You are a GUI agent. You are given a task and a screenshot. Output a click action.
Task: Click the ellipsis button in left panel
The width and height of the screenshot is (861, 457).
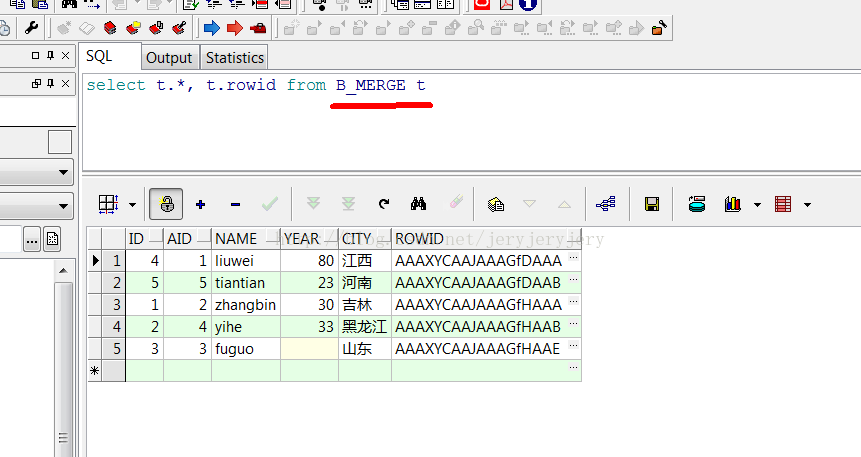click(x=32, y=239)
